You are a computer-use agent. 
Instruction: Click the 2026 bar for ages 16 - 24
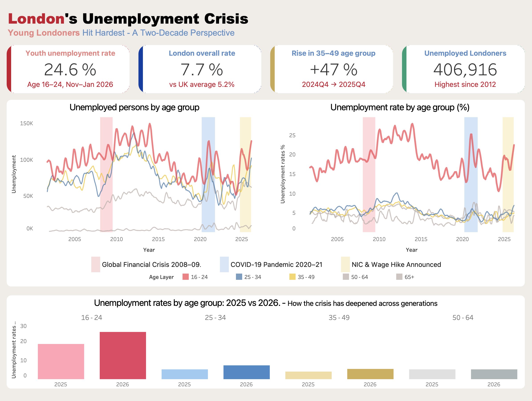click(123, 355)
